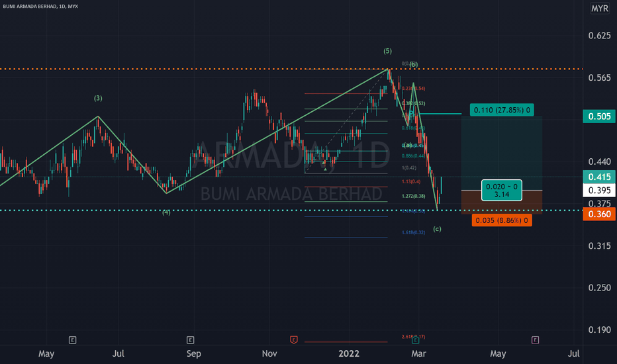Select the 0.415 current price label
The height and width of the screenshot is (364, 617).
[x=599, y=177]
